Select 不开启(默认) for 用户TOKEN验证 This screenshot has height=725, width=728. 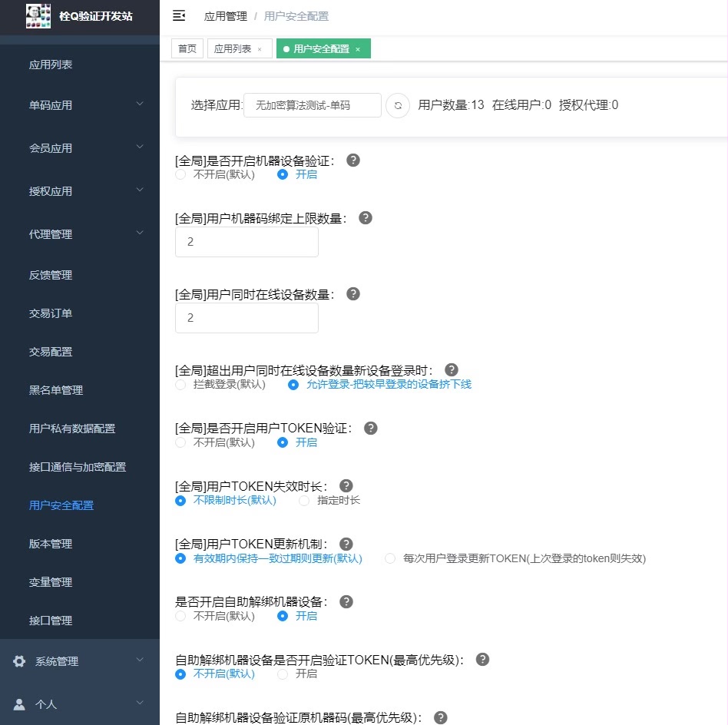(x=216, y=442)
